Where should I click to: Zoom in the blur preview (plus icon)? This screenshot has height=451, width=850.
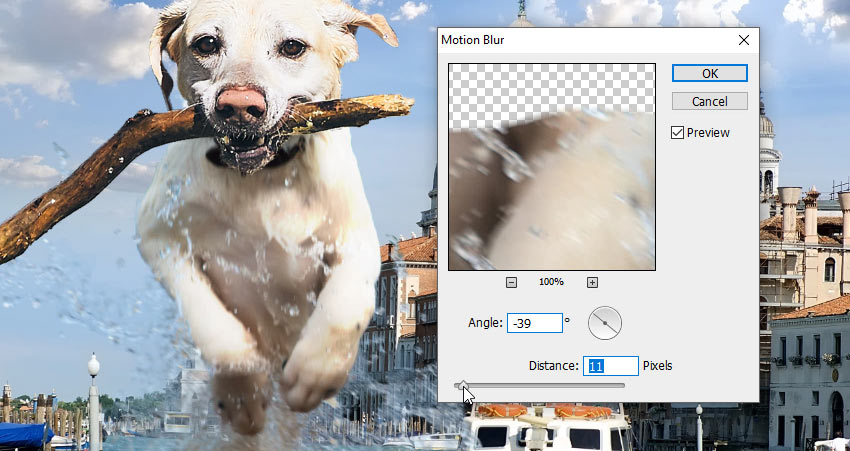(x=593, y=282)
